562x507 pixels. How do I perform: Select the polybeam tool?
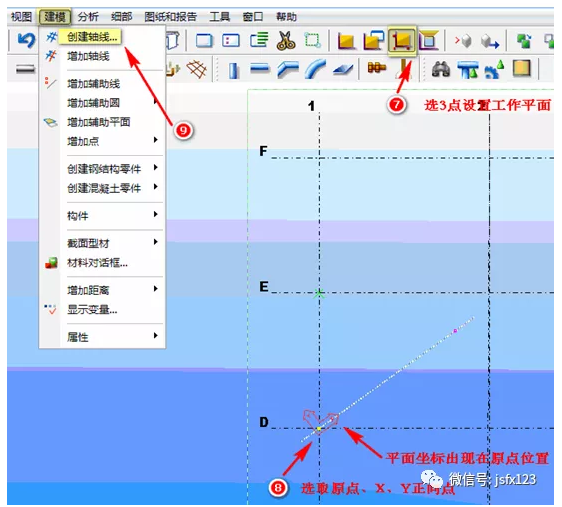pos(287,69)
